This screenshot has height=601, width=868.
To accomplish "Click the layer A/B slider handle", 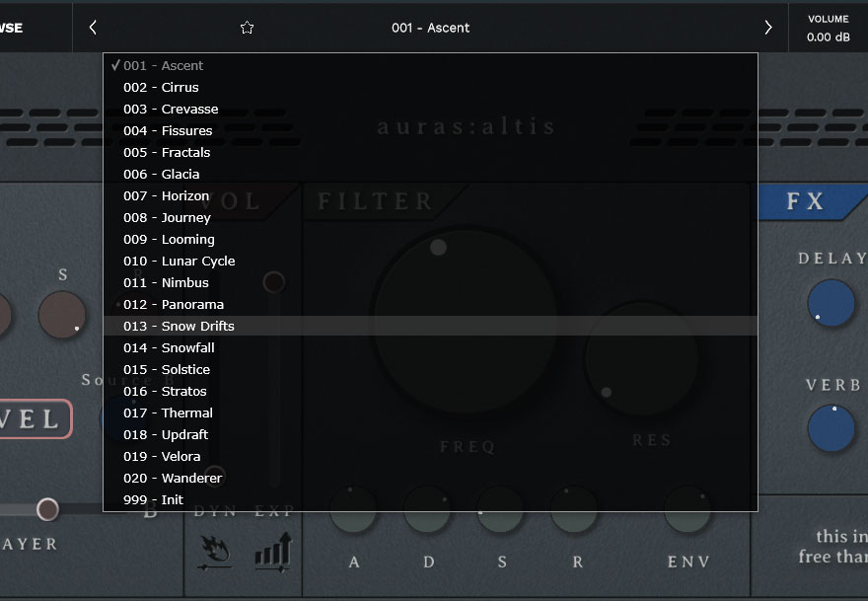I will coord(47,509).
